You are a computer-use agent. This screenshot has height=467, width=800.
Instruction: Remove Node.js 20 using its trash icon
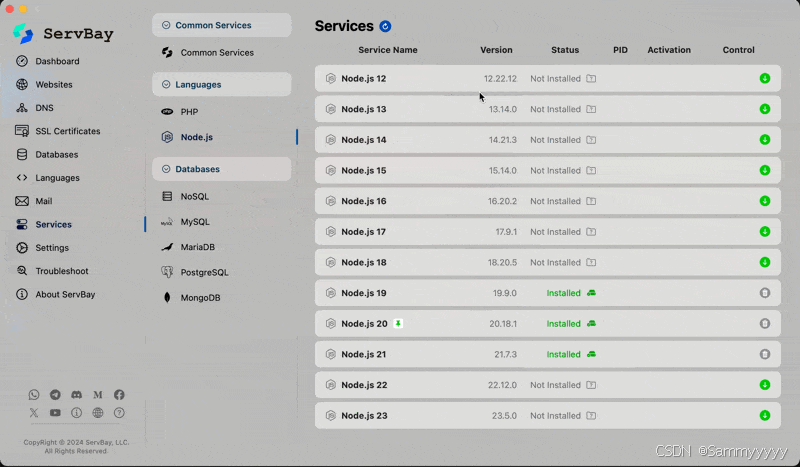pos(764,323)
